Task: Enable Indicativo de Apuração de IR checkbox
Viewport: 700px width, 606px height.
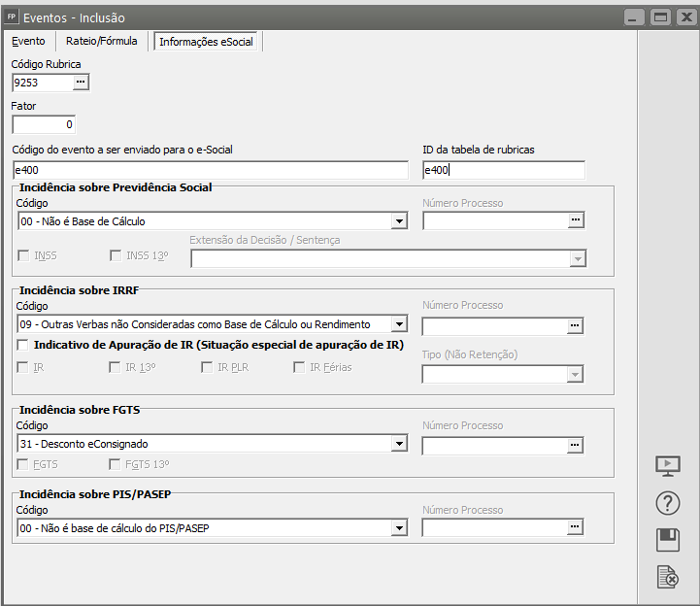Action: [x=24, y=345]
